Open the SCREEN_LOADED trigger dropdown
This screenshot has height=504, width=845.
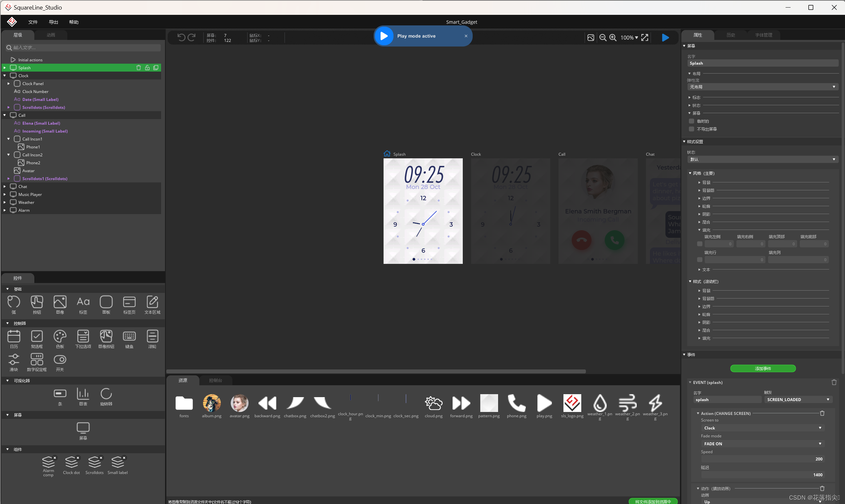click(797, 399)
